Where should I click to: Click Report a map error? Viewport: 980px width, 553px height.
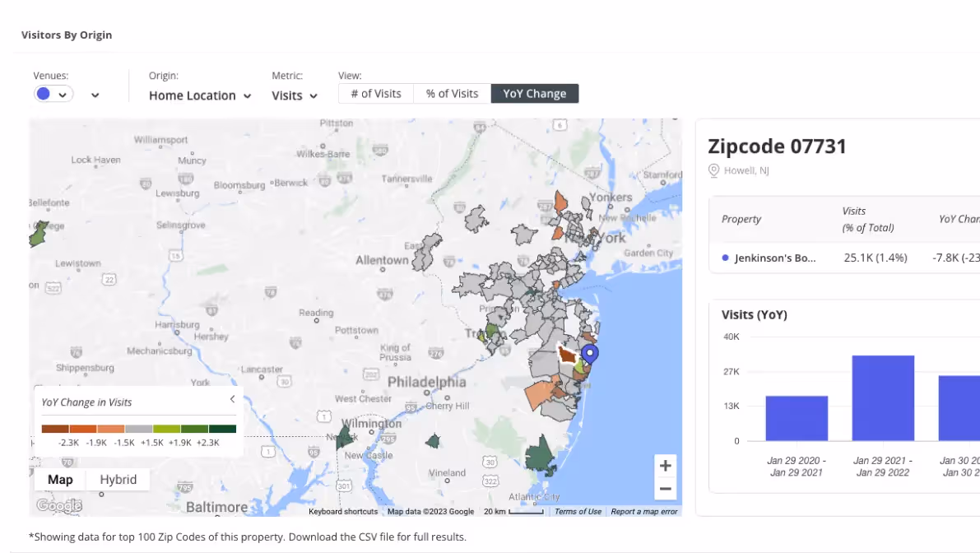click(643, 511)
